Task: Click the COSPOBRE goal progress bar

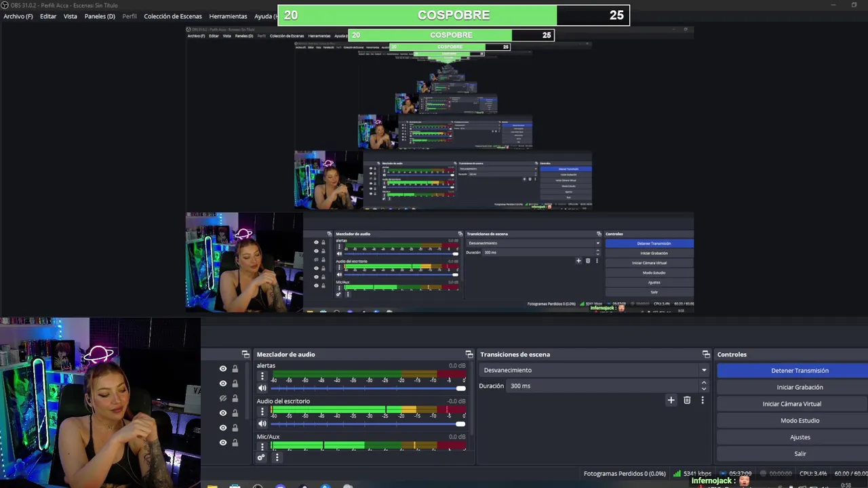Action: pos(454,15)
